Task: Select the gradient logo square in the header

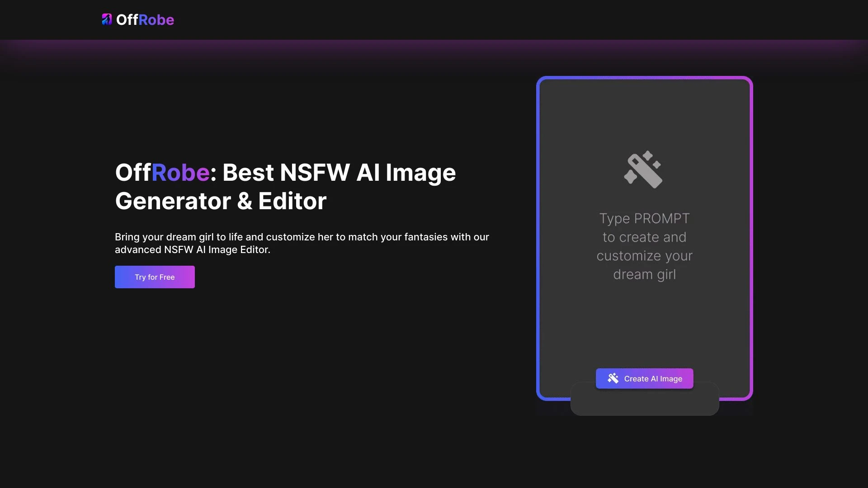Action: 107,19
